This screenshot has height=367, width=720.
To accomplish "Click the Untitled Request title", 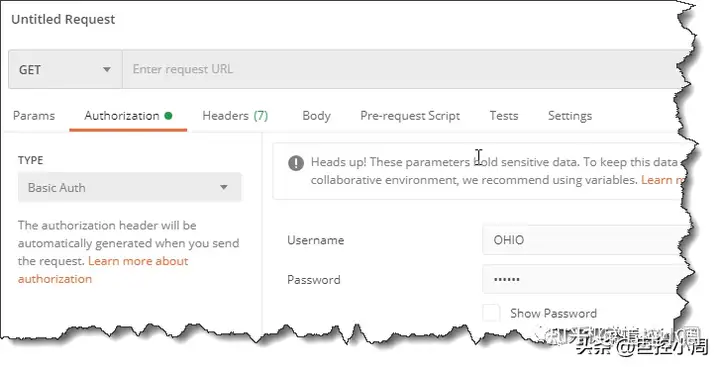I will [63, 19].
